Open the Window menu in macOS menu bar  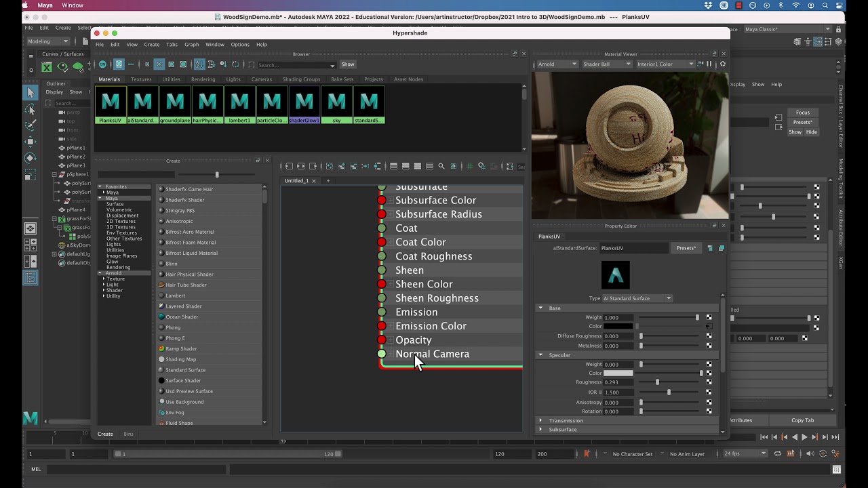pyautogui.click(x=73, y=5)
